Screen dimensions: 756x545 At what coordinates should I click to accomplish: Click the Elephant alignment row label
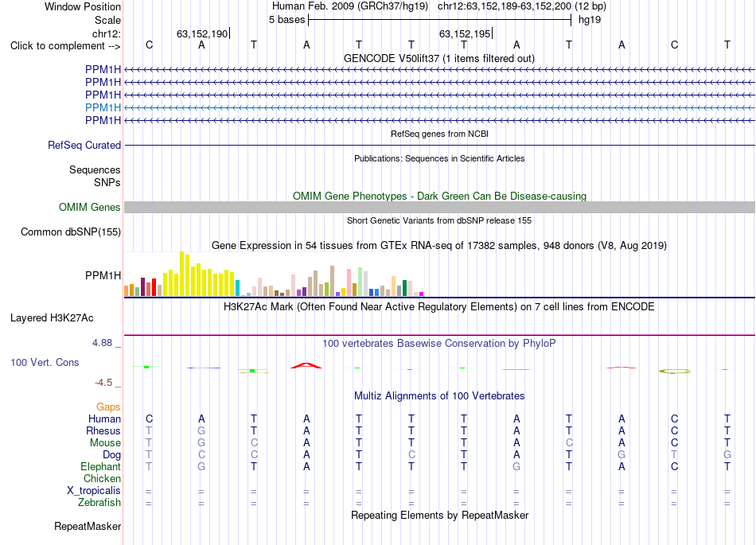101,466
